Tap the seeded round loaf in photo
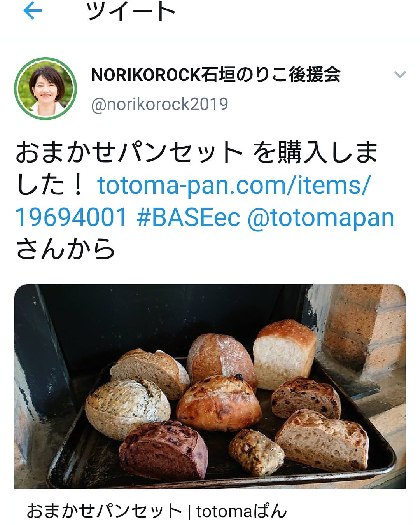The image size is (420, 525). click(128, 408)
